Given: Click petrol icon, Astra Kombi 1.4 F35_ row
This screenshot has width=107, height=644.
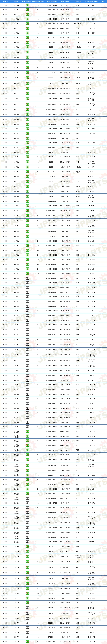Looking at the screenshot, I should 28,450.
